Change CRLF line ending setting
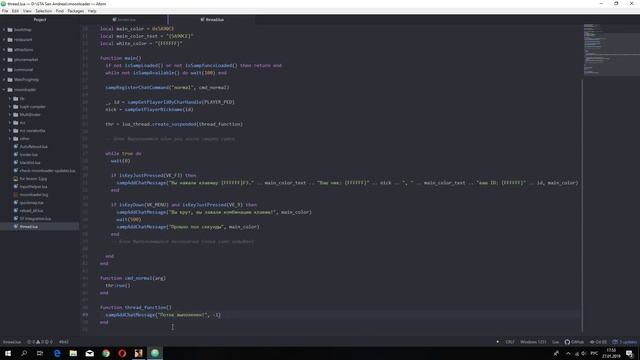This screenshot has width=640, height=360. click(510, 342)
